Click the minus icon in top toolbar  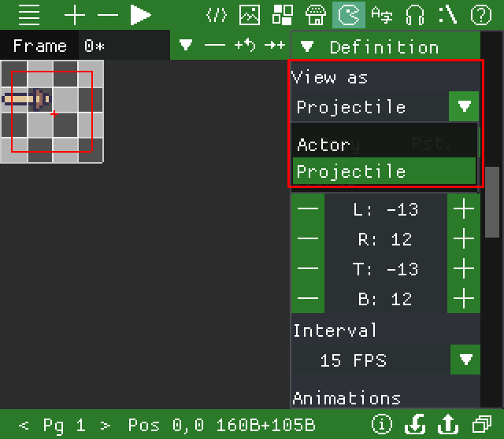click(108, 15)
